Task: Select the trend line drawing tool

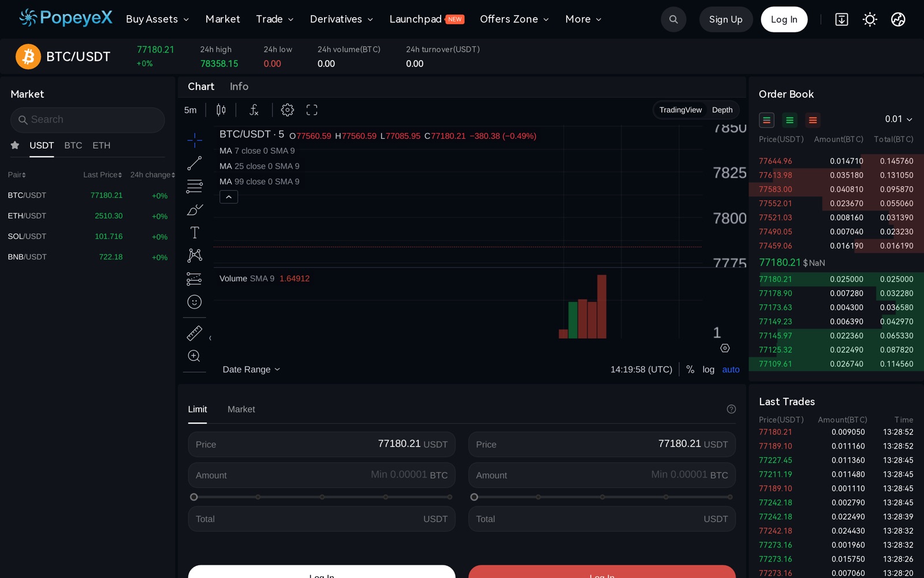Action: tap(195, 163)
